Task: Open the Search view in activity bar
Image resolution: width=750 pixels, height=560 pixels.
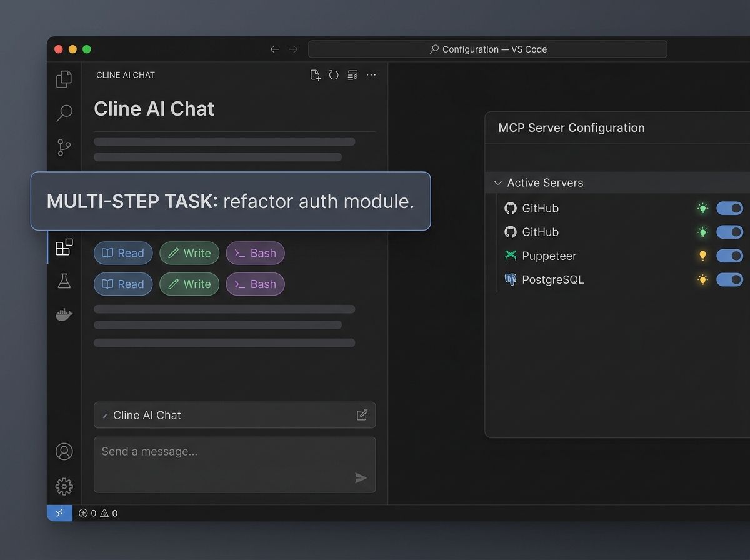Action: [x=64, y=113]
